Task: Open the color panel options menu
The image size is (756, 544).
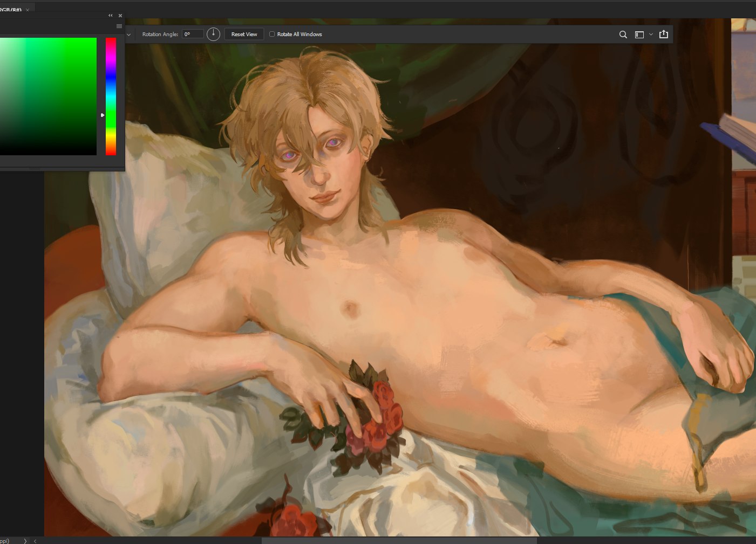Action: point(119,26)
